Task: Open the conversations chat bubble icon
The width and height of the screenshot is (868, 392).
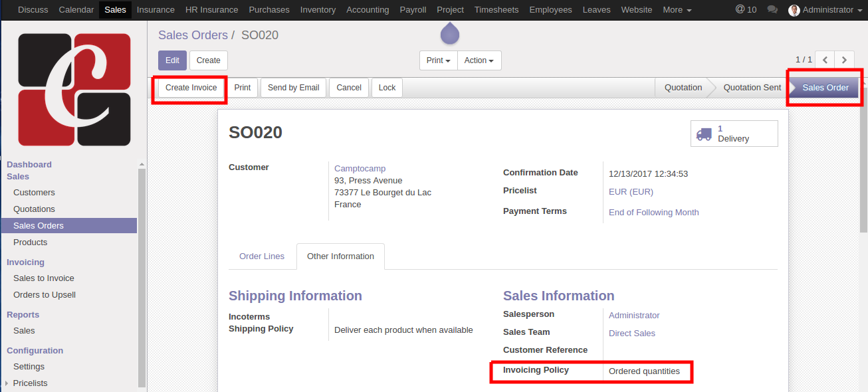Action: [x=772, y=10]
